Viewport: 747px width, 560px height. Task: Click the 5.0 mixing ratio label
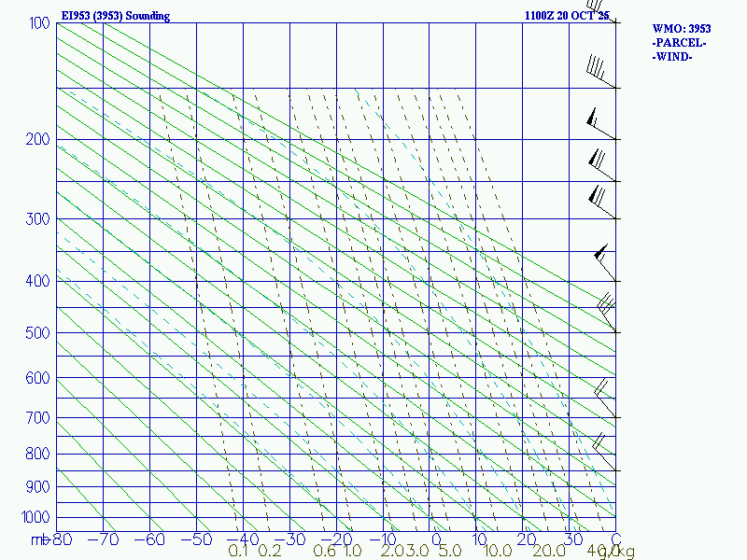pos(450,551)
